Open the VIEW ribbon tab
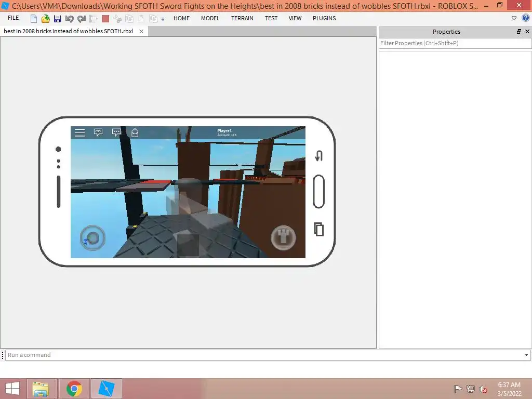532x399 pixels. pyautogui.click(x=295, y=18)
